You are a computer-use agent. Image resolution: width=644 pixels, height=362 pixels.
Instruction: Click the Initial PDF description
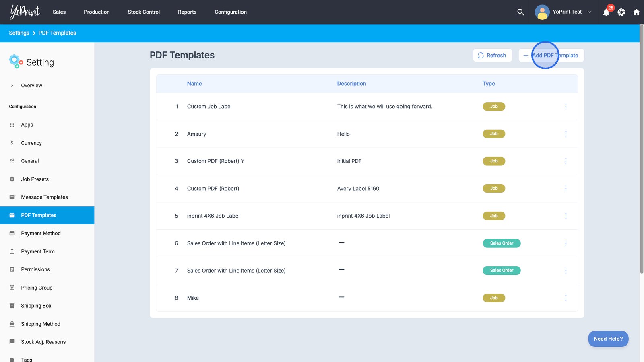[349, 161]
